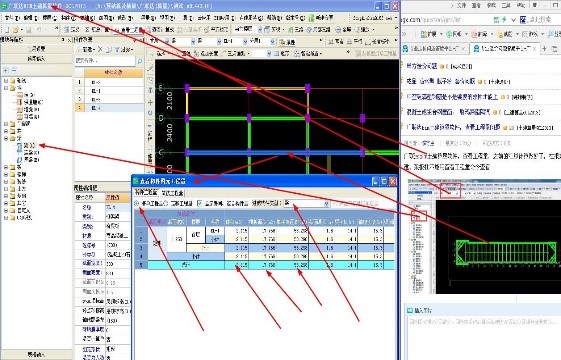Click the bottom button of the module navigation panel
This screenshot has height=360, width=561.
36,355
